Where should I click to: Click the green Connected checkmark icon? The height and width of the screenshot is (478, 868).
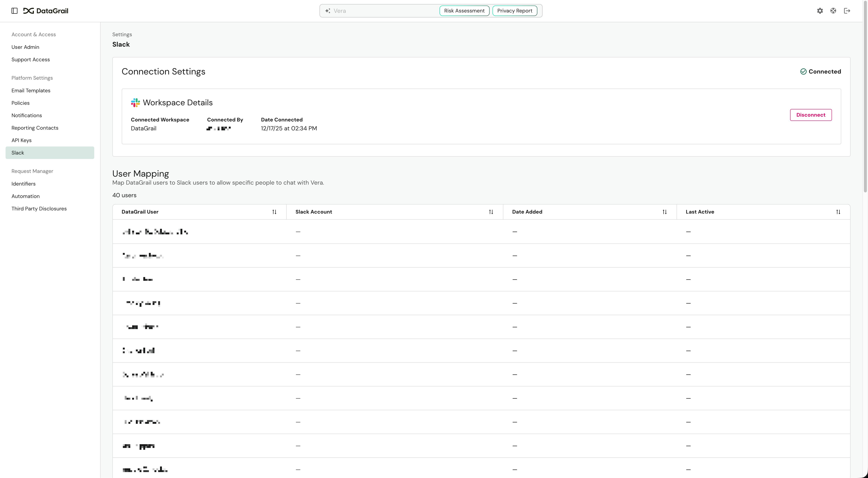pos(803,71)
